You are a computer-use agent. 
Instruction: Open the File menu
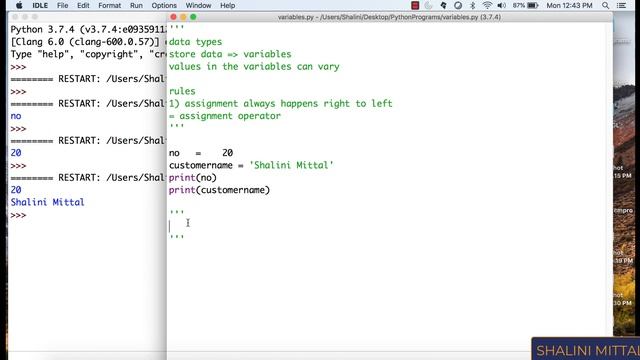click(x=62, y=5)
